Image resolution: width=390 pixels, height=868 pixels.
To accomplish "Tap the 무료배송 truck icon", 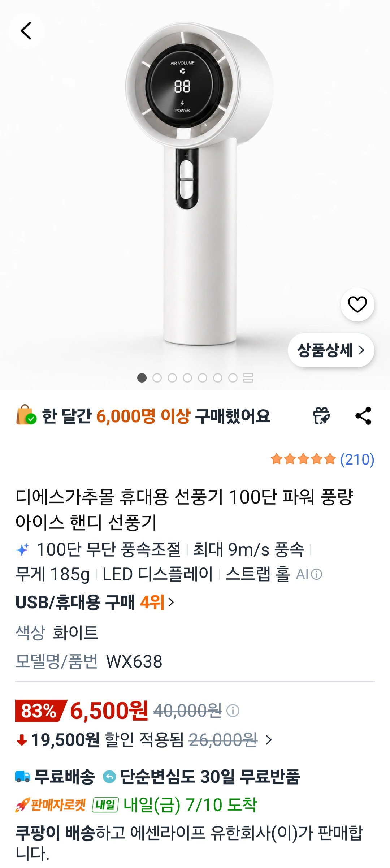I will pyautogui.click(x=23, y=776).
